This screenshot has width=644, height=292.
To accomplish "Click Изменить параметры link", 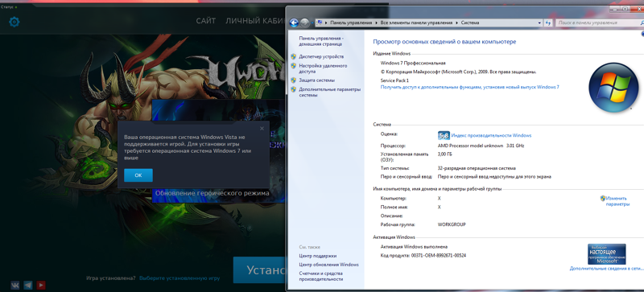I will [617, 201].
